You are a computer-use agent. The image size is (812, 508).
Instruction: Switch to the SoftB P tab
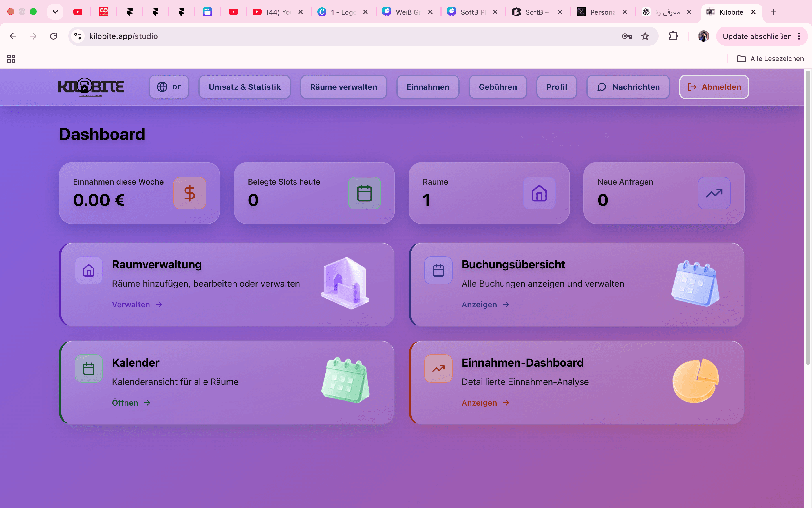[473, 12]
